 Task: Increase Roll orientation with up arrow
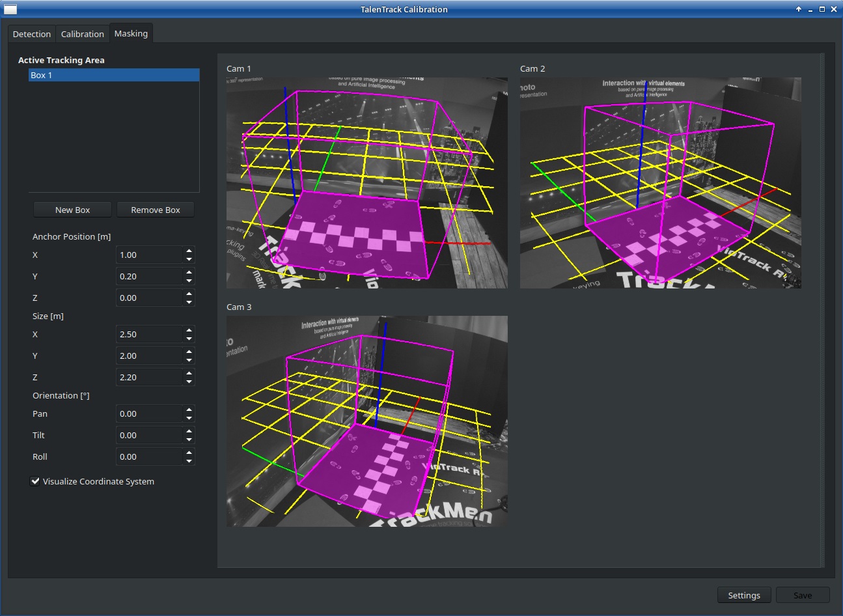189,453
